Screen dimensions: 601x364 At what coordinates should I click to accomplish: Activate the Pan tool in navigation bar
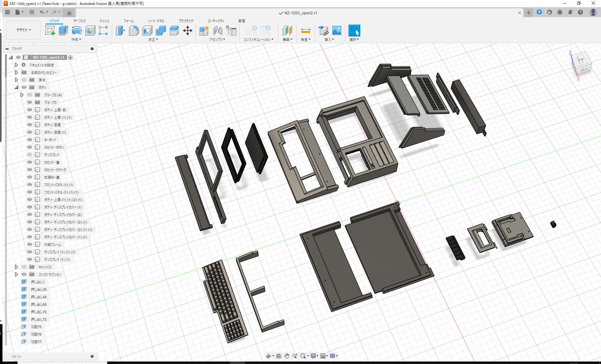coord(286,356)
